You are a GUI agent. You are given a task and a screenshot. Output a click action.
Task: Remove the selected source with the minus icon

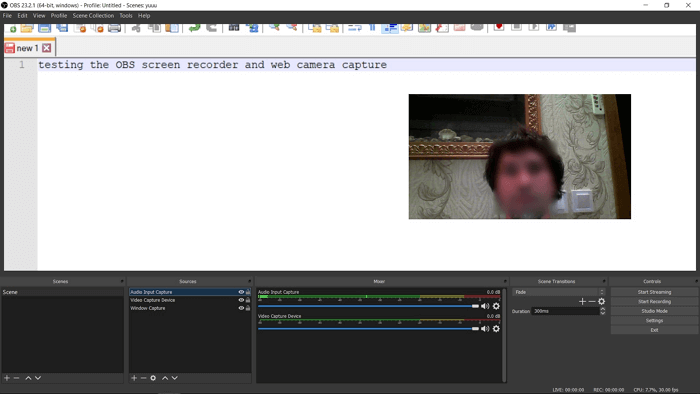(x=143, y=378)
